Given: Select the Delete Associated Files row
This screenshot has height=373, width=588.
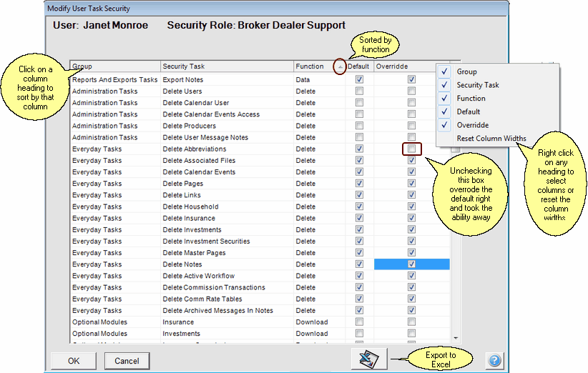Looking at the screenshot, I should pyautogui.click(x=260, y=160).
